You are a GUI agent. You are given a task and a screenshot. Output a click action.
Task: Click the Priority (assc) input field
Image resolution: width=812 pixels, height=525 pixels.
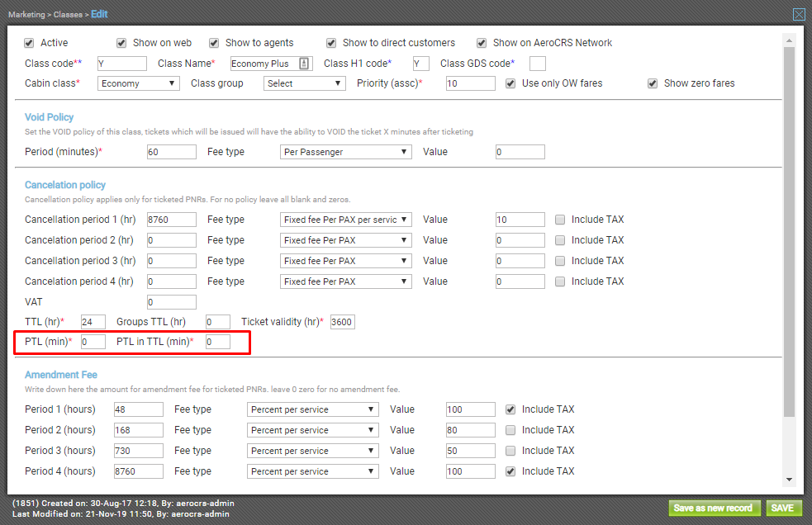(x=471, y=83)
